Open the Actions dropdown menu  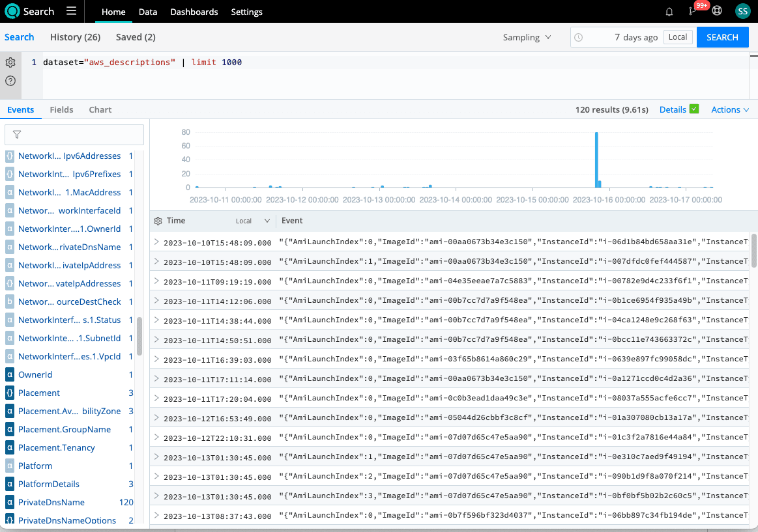click(729, 109)
